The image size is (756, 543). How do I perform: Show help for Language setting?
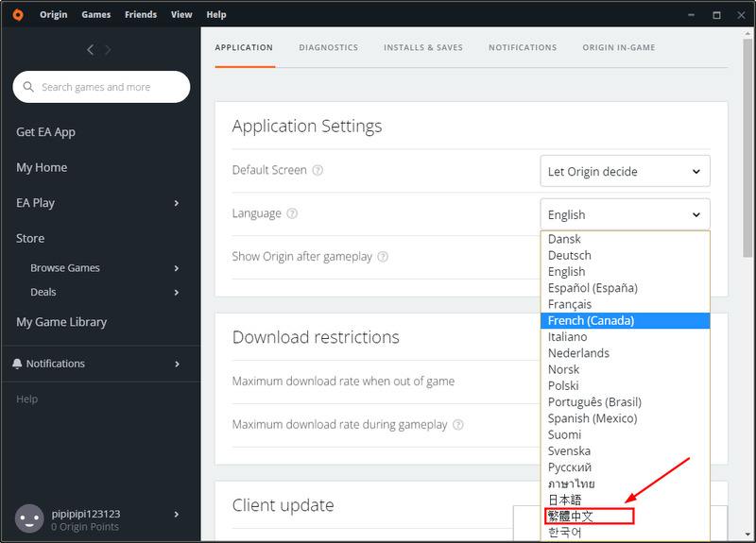[292, 213]
